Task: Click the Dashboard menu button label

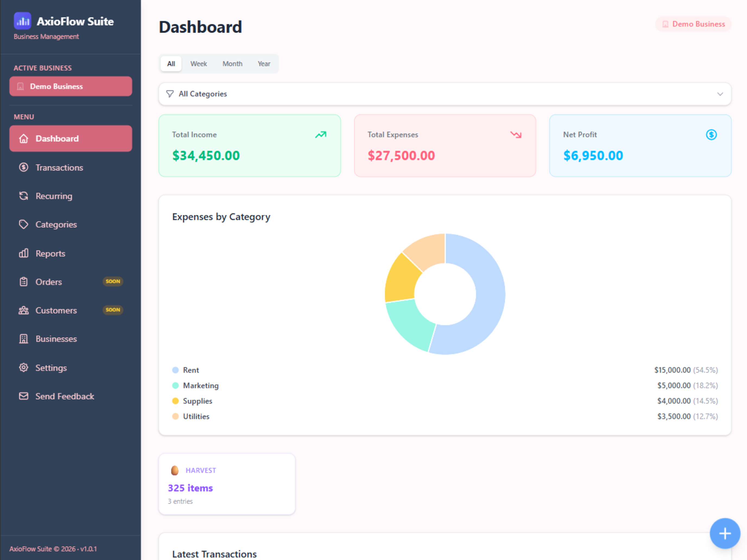Action: click(57, 138)
